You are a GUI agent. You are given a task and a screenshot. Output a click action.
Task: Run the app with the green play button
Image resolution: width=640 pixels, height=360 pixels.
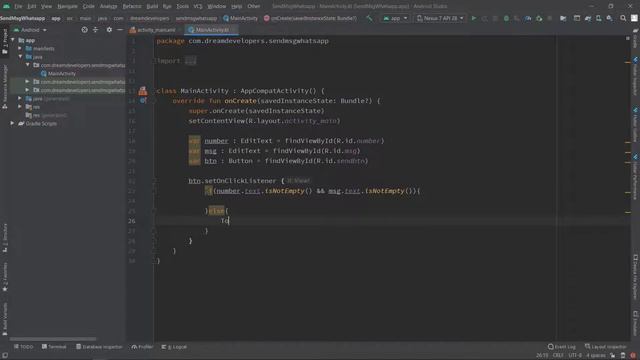click(x=473, y=18)
